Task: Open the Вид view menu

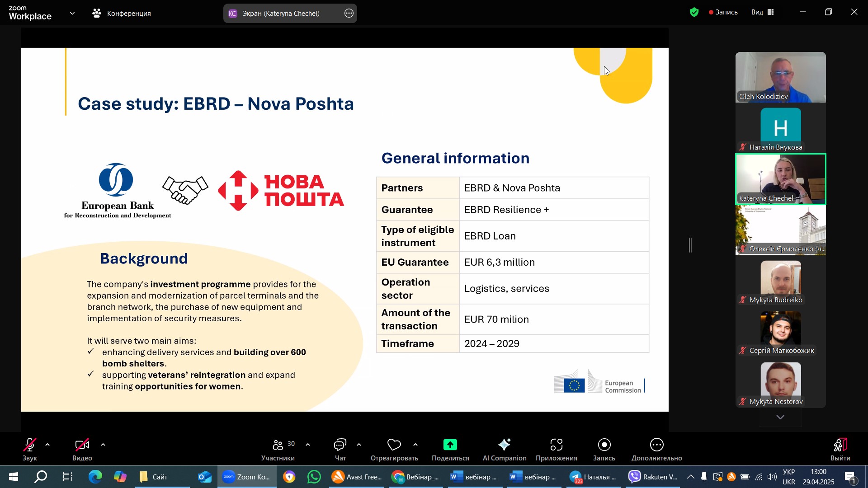Action: click(763, 13)
